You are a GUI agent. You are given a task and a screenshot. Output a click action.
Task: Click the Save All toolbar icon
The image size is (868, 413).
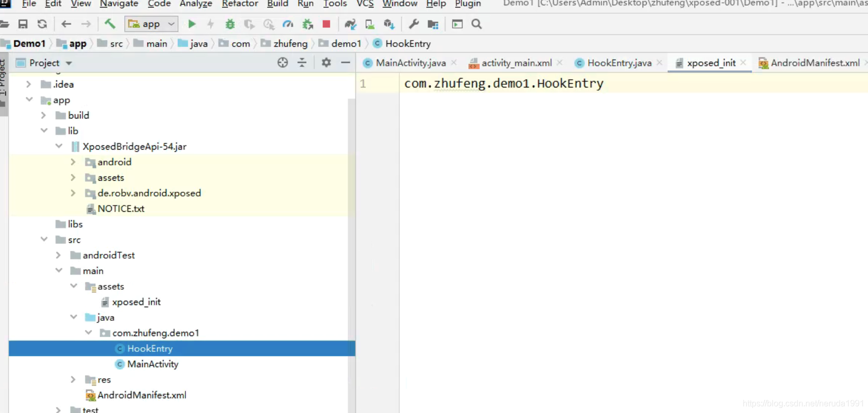23,24
